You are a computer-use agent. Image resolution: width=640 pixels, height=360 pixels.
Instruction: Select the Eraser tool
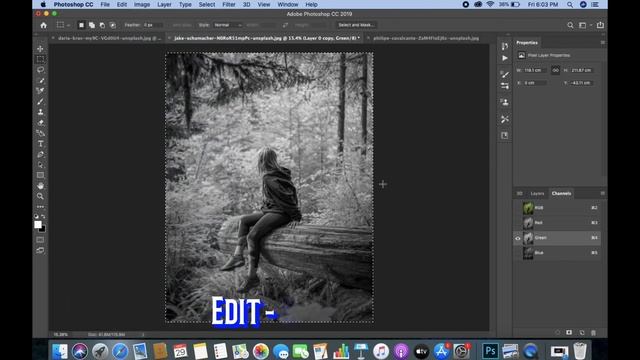click(x=40, y=122)
